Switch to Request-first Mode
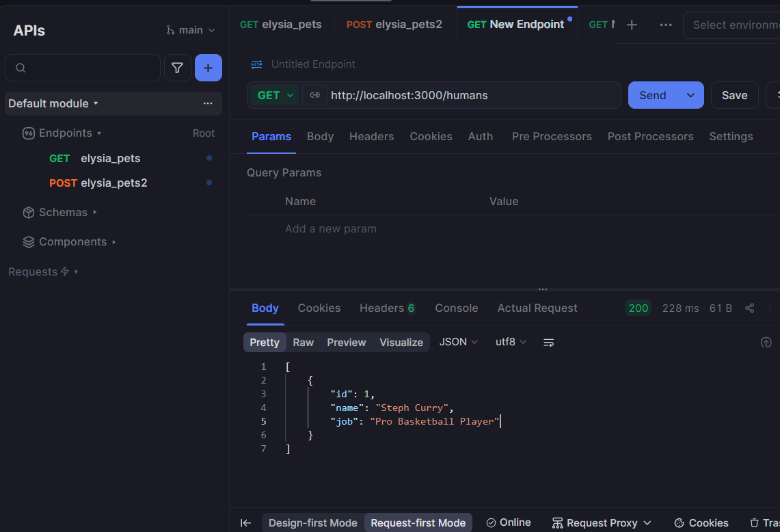This screenshot has height=532, width=780. (418, 522)
